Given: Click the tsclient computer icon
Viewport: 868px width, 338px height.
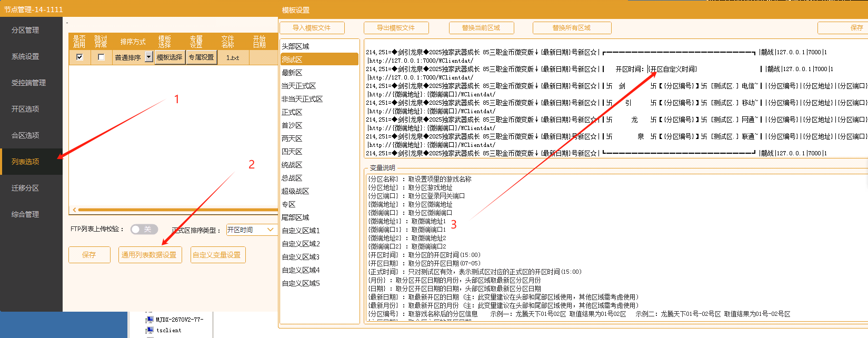Looking at the screenshot, I should (149, 330).
